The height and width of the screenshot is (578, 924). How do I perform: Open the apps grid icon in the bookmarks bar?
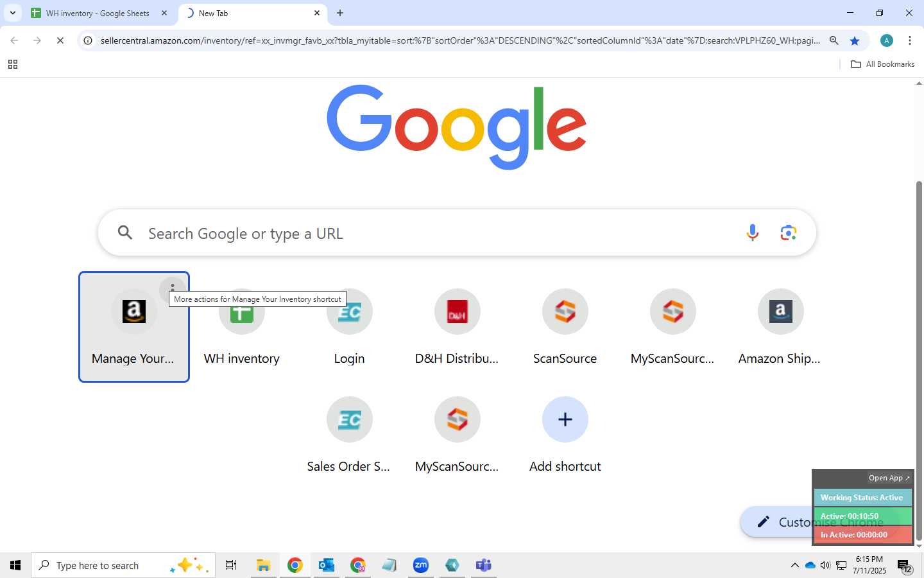pyautogui.click(x=12, y=64)
